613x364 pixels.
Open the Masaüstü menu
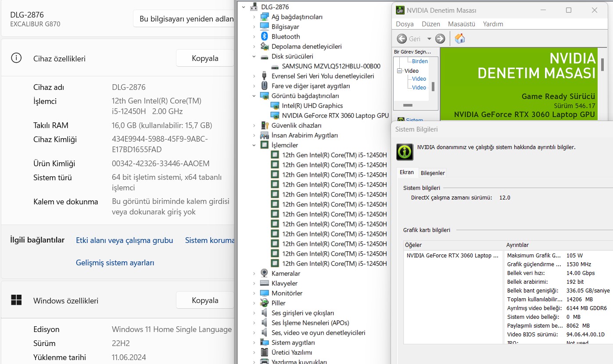[462, 24]
